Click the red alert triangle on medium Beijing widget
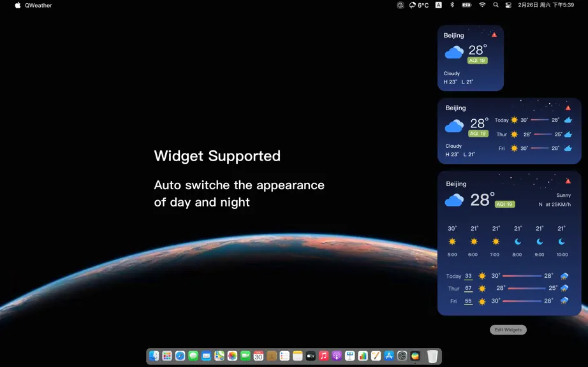 [568, 108]
